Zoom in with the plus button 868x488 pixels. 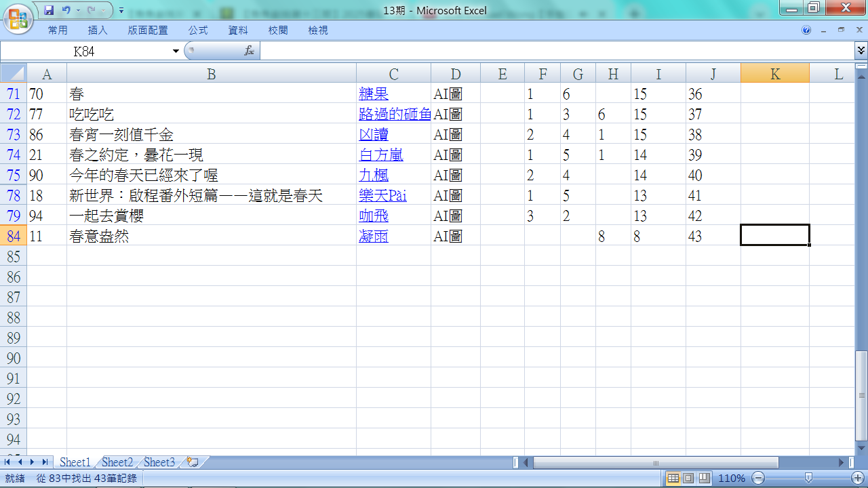[x=856, y=479]
